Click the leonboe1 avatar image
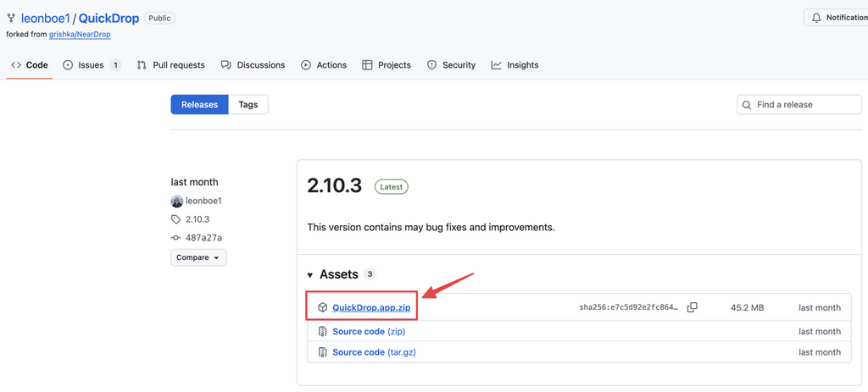This screenshot has width=868, height=392. [177, 202]
